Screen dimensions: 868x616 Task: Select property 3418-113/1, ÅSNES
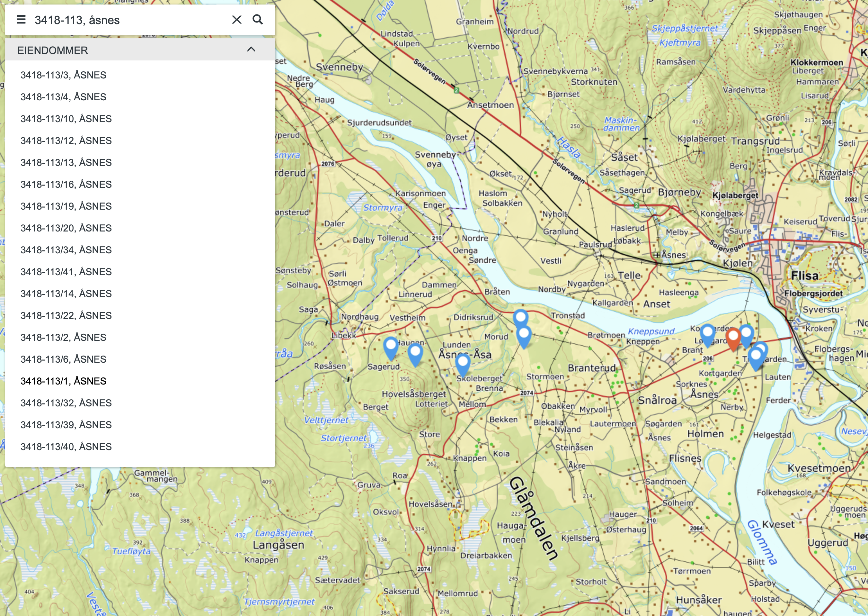click(x=63, y=381)
